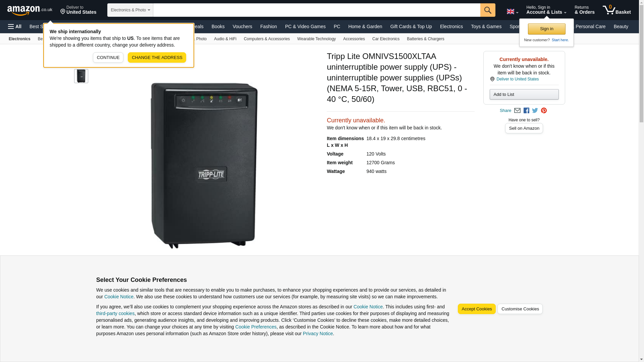The width and height of the screenshot is (644, 362).
Task: Follow the Deliver to United States link
Action: 517,79
